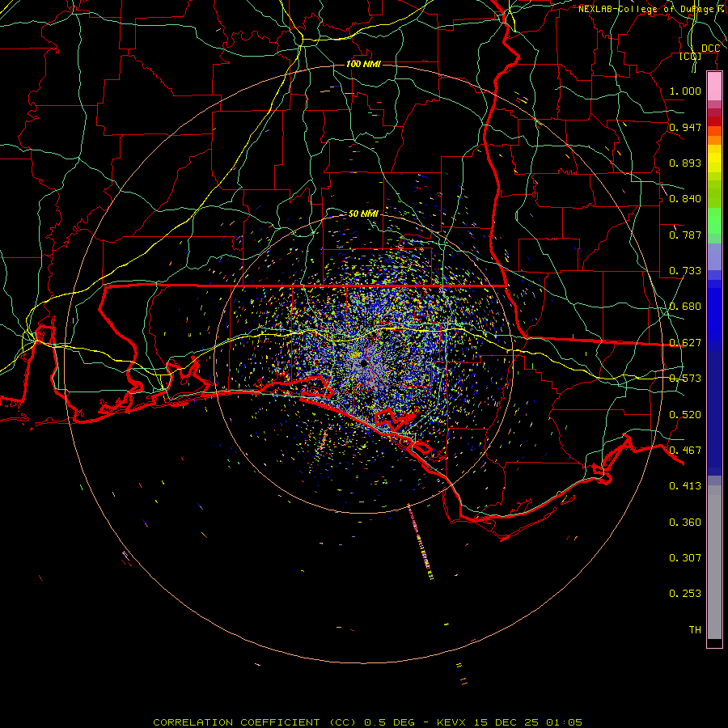Select the 0.893 legend value
728x728 pixels.
685,163
